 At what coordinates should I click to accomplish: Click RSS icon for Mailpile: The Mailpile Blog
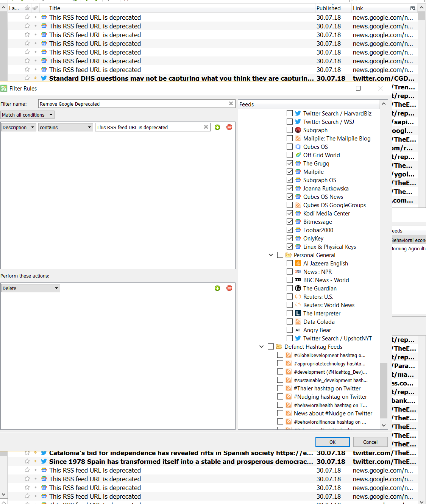pos(298,138)
